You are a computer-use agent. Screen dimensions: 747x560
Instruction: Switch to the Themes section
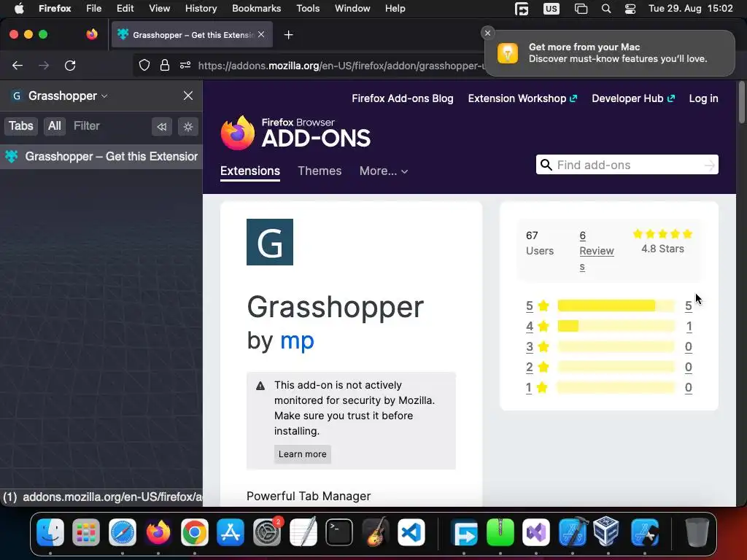(320, 171)
